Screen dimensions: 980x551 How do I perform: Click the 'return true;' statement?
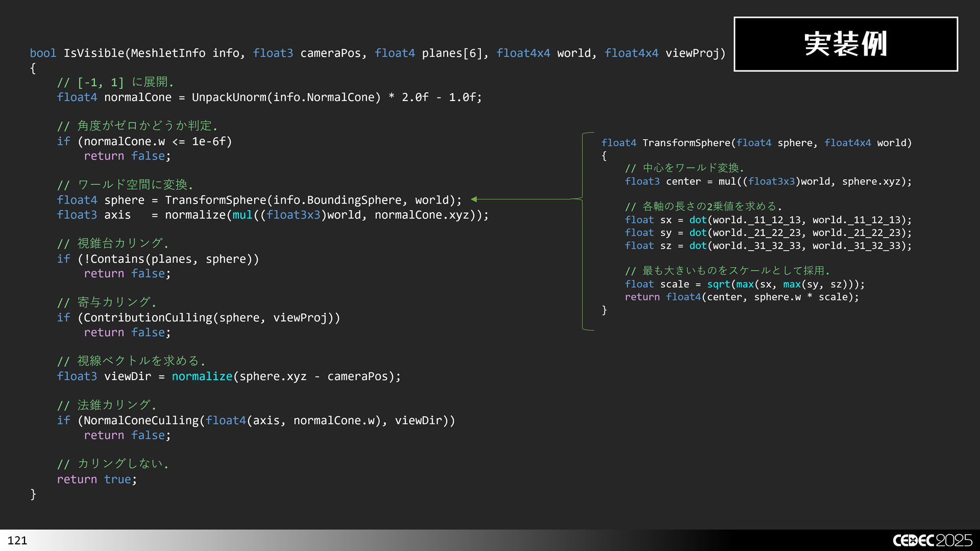[97, 480]
